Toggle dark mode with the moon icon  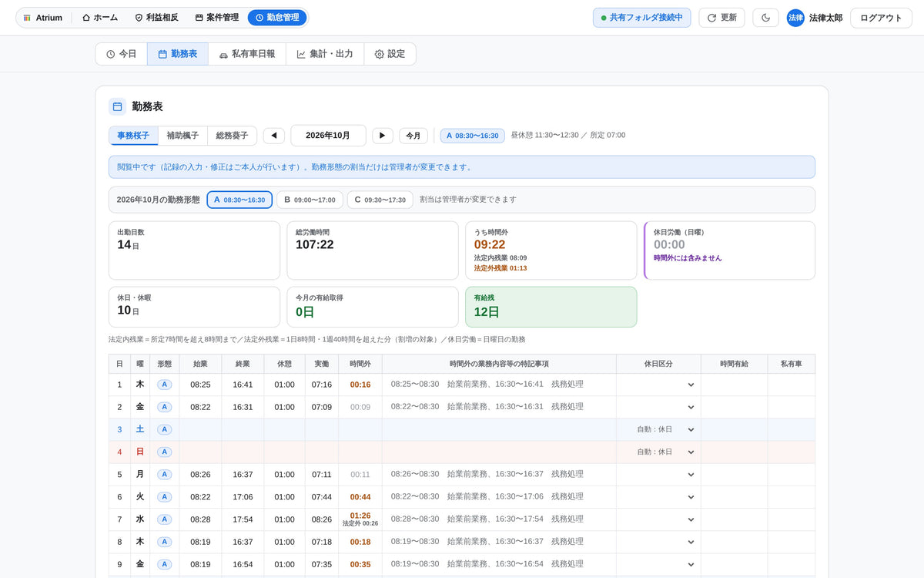pyautogui.click(x=765, y=18)
